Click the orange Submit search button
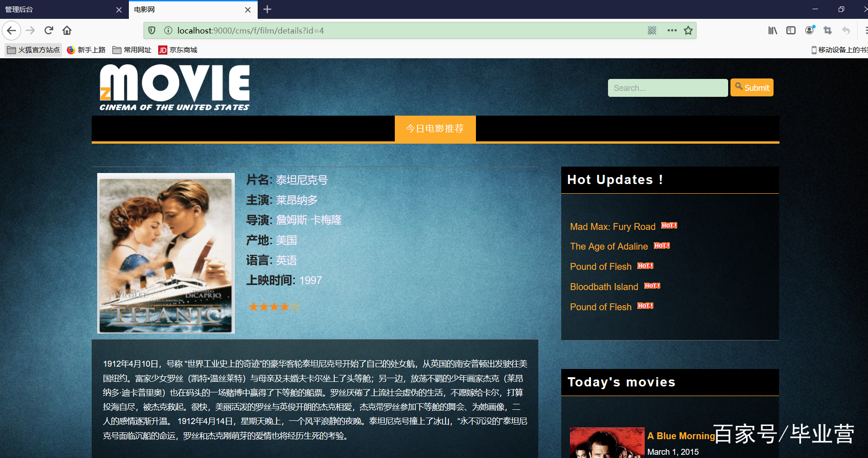This screenshot has width=868, height=458. coord(752,88)
